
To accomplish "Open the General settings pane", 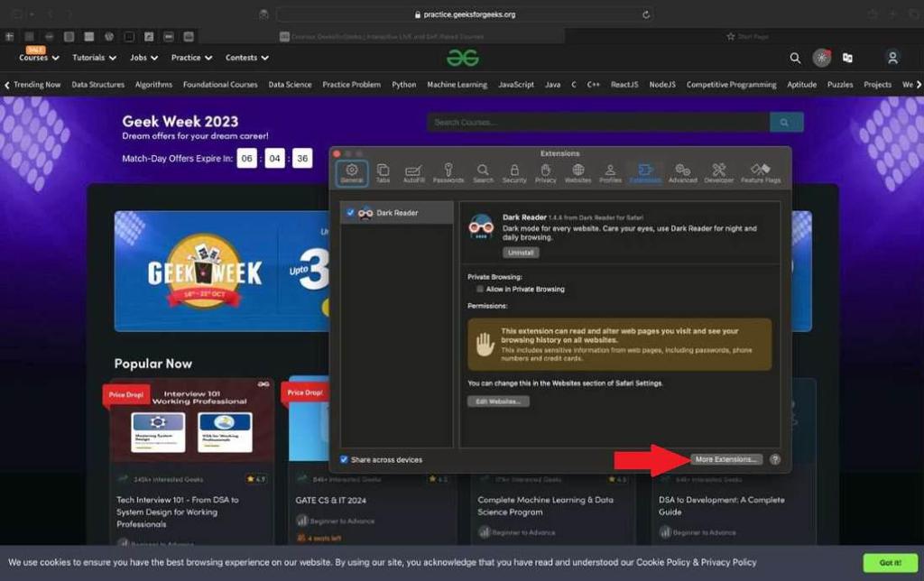I will tap(352, 174).
